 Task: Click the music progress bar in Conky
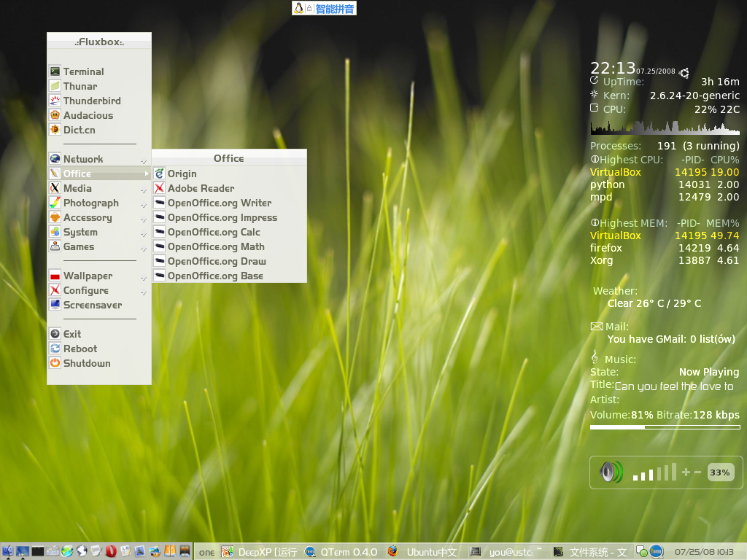(x=665, y=427)
